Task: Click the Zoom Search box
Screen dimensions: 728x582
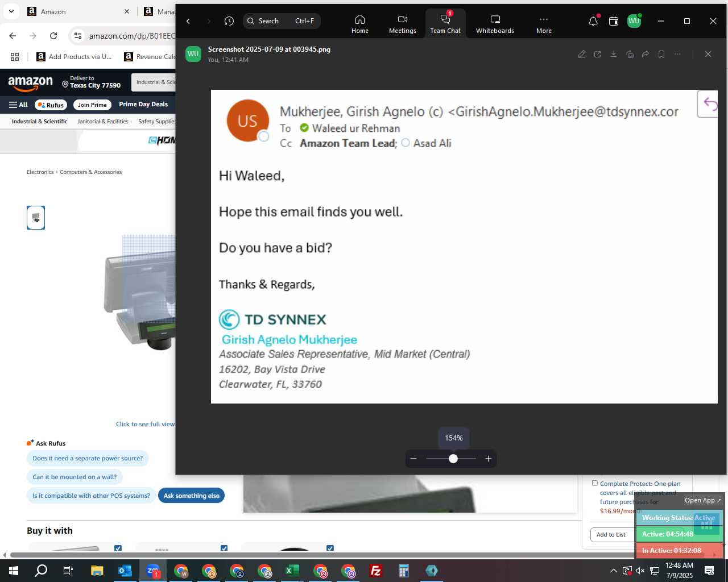Action: [282, 21]
